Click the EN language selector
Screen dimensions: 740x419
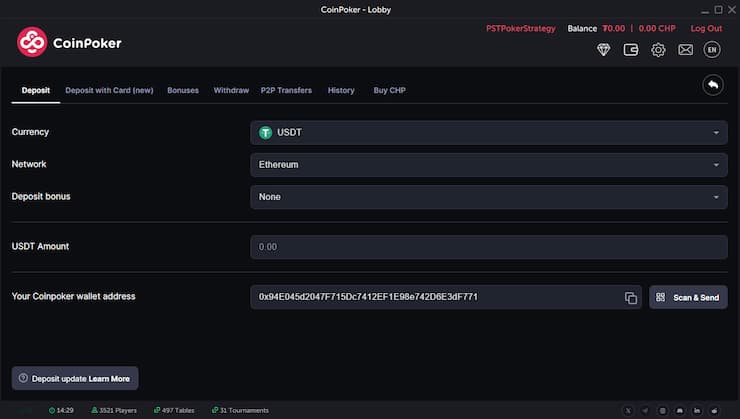click(x=712, y=50)
